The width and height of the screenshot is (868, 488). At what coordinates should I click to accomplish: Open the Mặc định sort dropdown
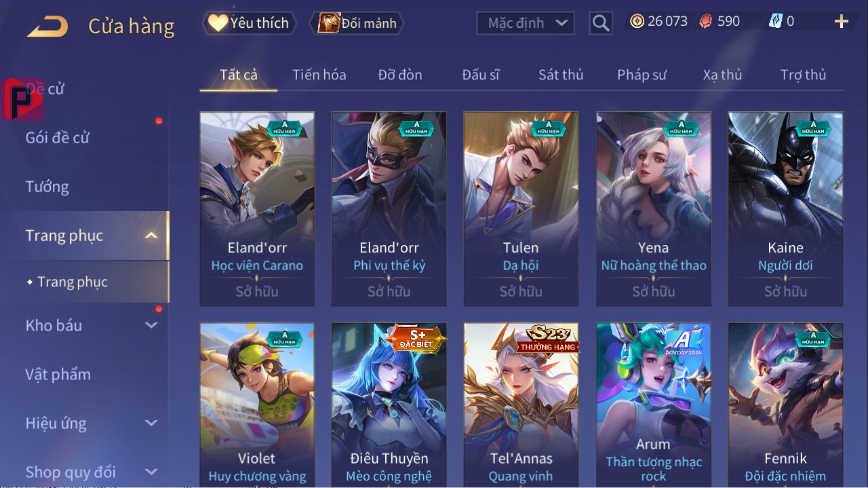(x=526, y=23)
